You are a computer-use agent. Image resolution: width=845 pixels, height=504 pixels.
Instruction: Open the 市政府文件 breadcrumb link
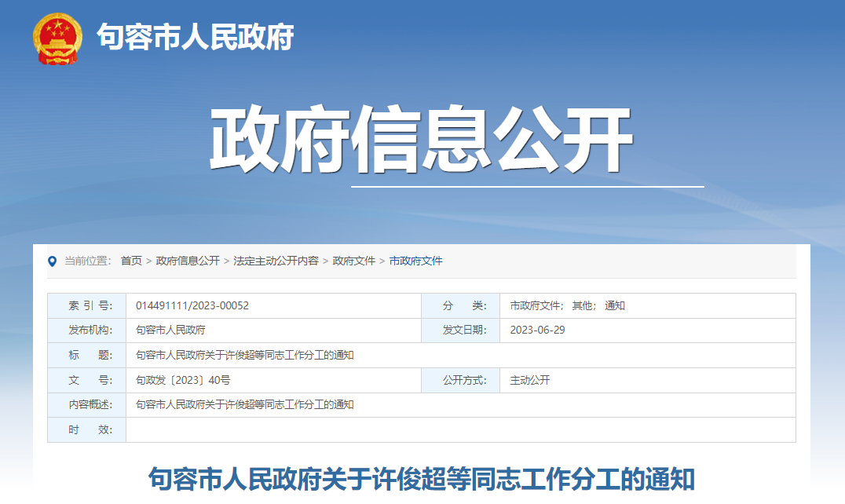coord(415,261)
